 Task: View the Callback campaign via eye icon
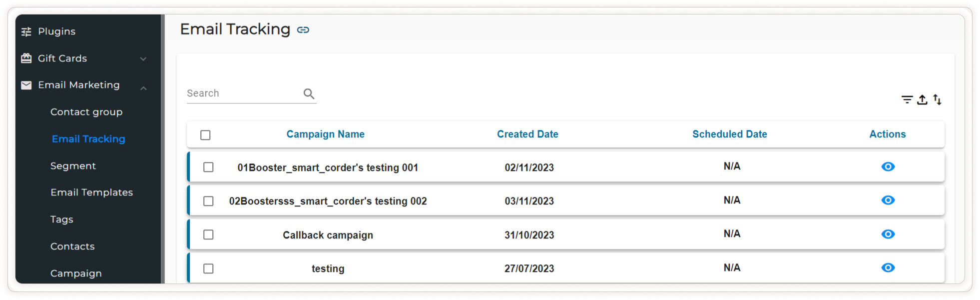pyautogui.click(x=888, y=234)
